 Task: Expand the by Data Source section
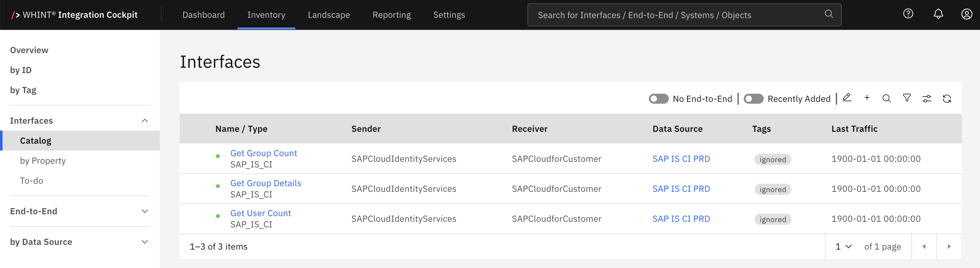[x=145, y=242]
